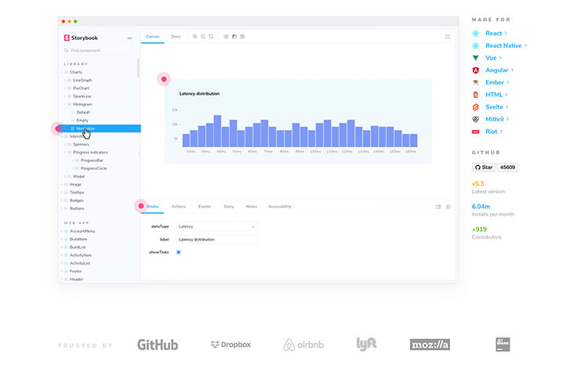Open the Vue link
588x376 pixels.
pyautogui.click(x=493, y=58)
